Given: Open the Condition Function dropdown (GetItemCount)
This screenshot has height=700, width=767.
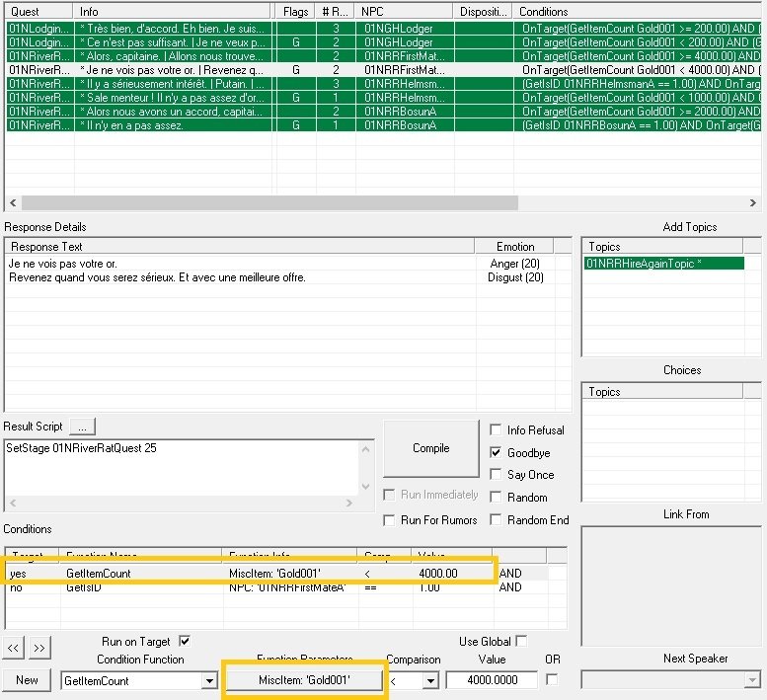Looking at the screenshot, I should tap(208, 680).
